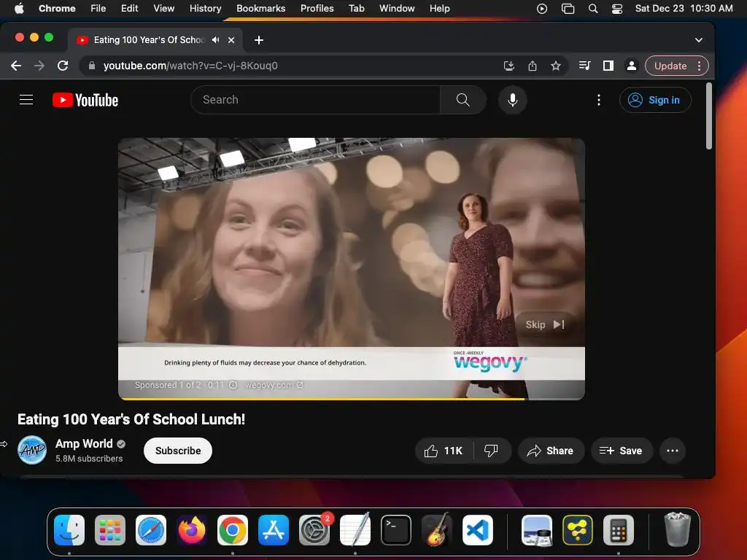Open Finder from the dock
747x560 pixels.
[x=69, y=530]
